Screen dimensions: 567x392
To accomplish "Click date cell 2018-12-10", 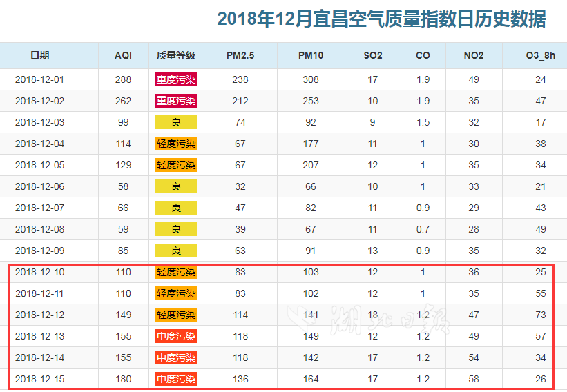I will click(40, 272).
